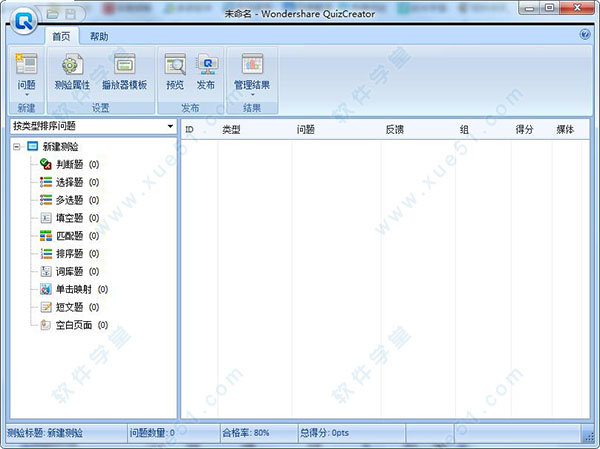This screenshot has height=449, width=600.
Task: Click the 短文题 essay icon in tree
Action: pyautogui.click(x=46, y=307)
